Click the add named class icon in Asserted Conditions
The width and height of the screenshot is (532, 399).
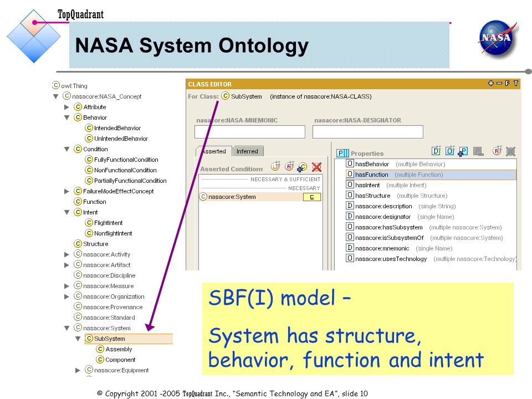[302, 167]
